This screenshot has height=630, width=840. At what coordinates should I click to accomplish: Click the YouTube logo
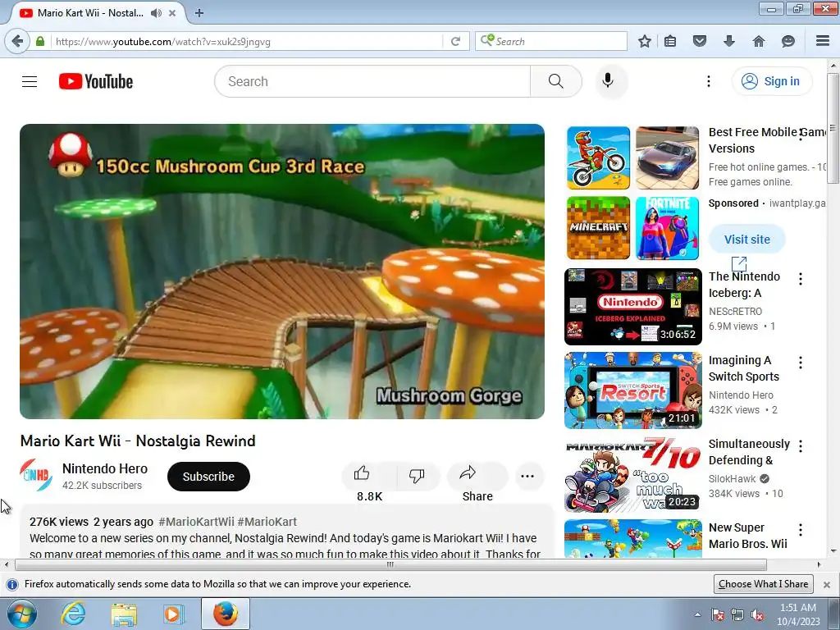tap(96, 81)
